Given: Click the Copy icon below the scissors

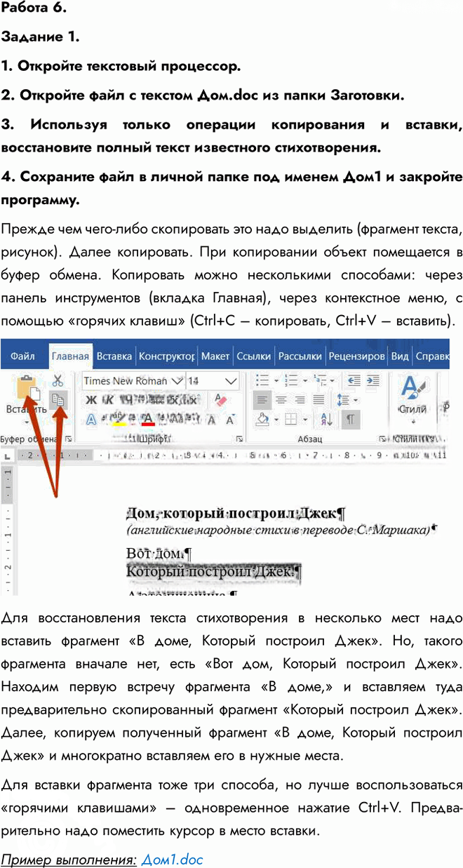Looking at the screenshot, I should [x=59, y=400].
